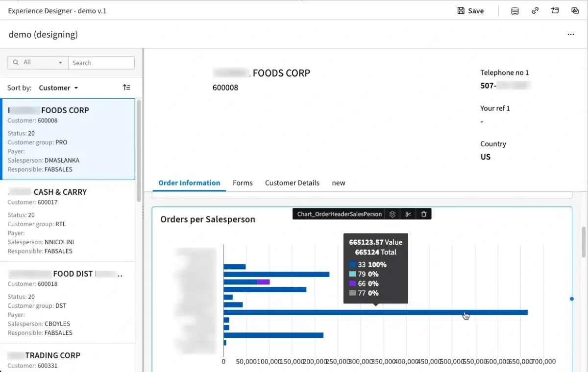The image size is (588, 372).
Task: Click the list Search input field
Action: point(101,63)
